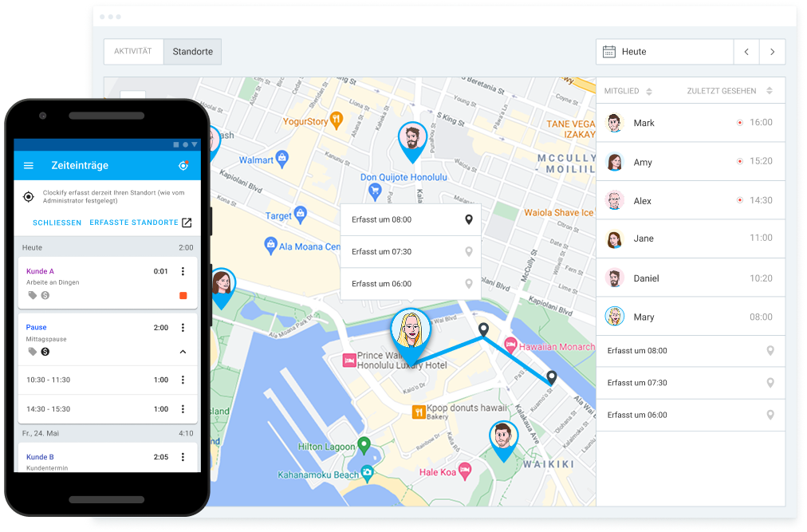
Task: Click Hilton Lagoon green marker
Action: (x=364, y=446)
